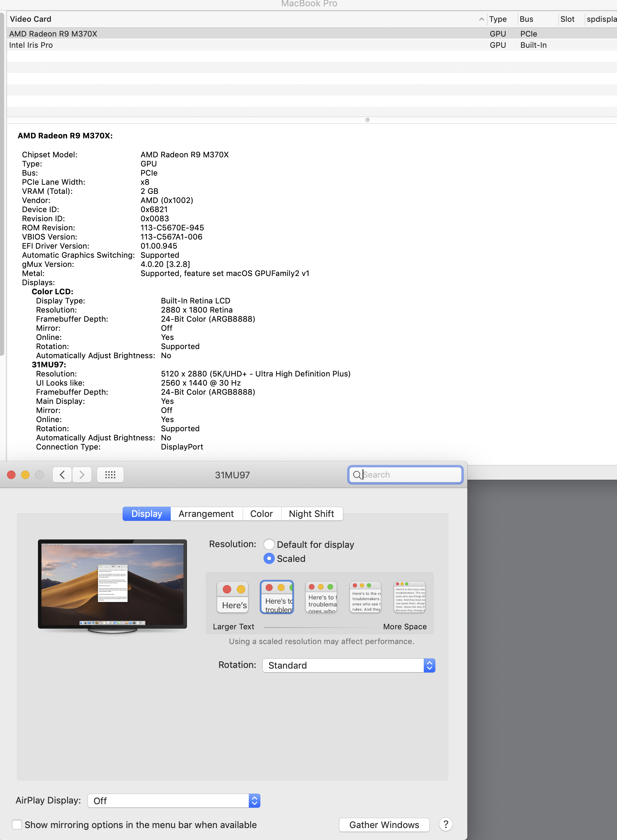Click the 2560 x 1440 @ 30 Hz value
Viewport: 617px width, 840px height.
[201, 382]
